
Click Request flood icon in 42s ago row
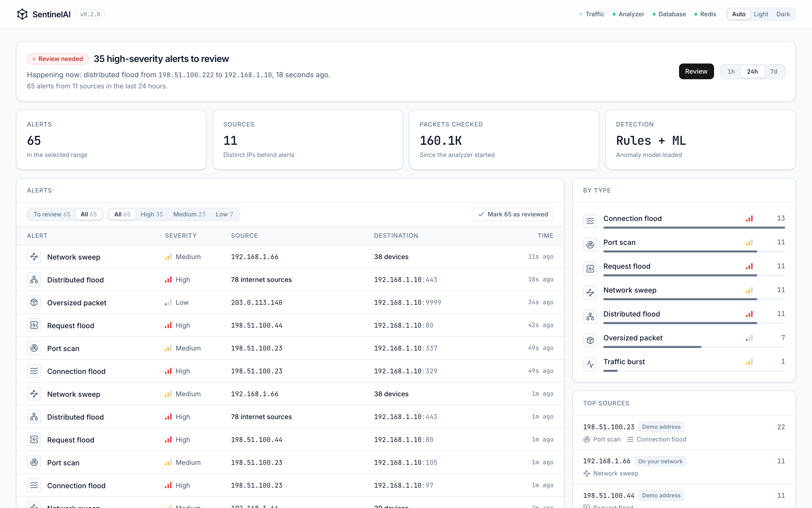[34, 325]
